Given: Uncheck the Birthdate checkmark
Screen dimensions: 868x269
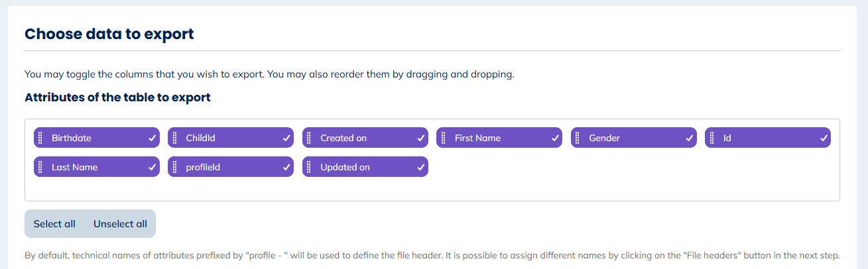Looking at the screenshot, I should click(x=152, y=138).
